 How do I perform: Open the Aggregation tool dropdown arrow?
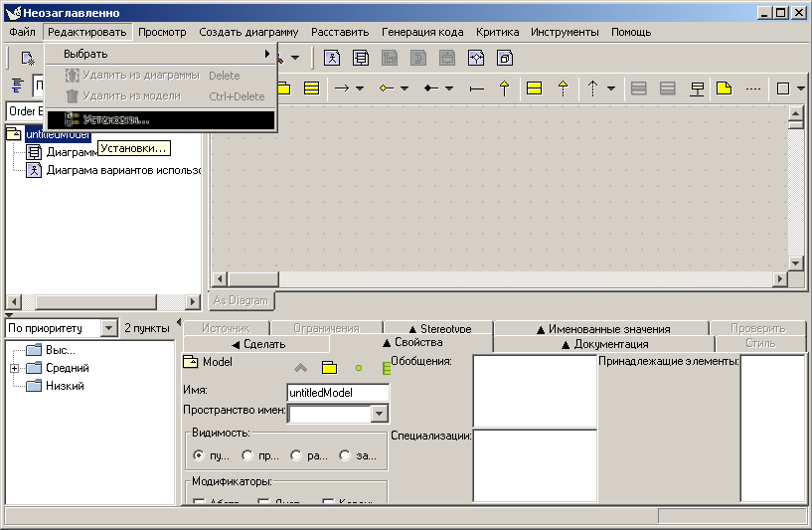(404, 88)
